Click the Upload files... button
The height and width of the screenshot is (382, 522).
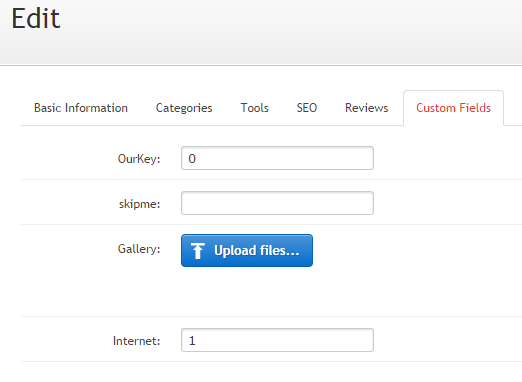(x=247, y=251)
